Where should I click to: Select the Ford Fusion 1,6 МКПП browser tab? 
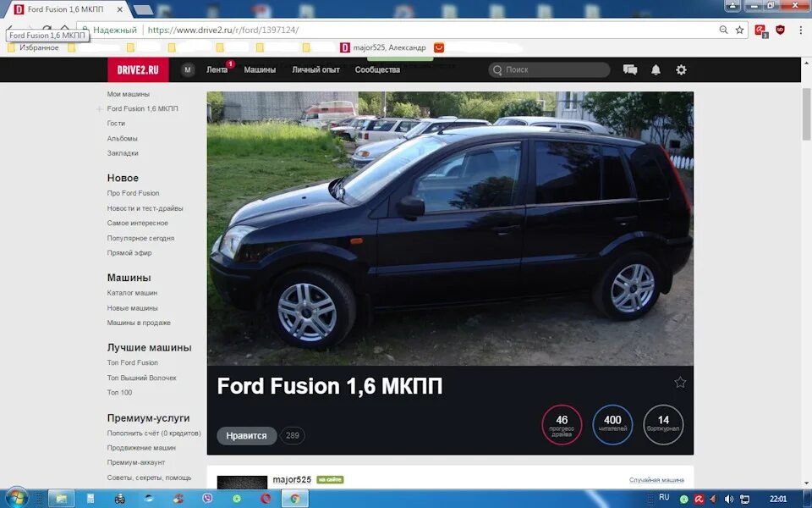pos(68,9)
